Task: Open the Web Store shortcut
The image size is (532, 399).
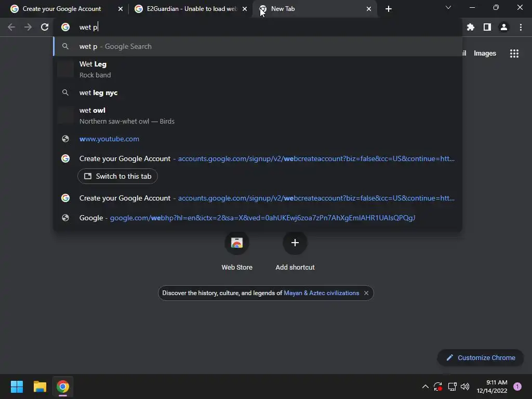Action: tap(237, 250)
